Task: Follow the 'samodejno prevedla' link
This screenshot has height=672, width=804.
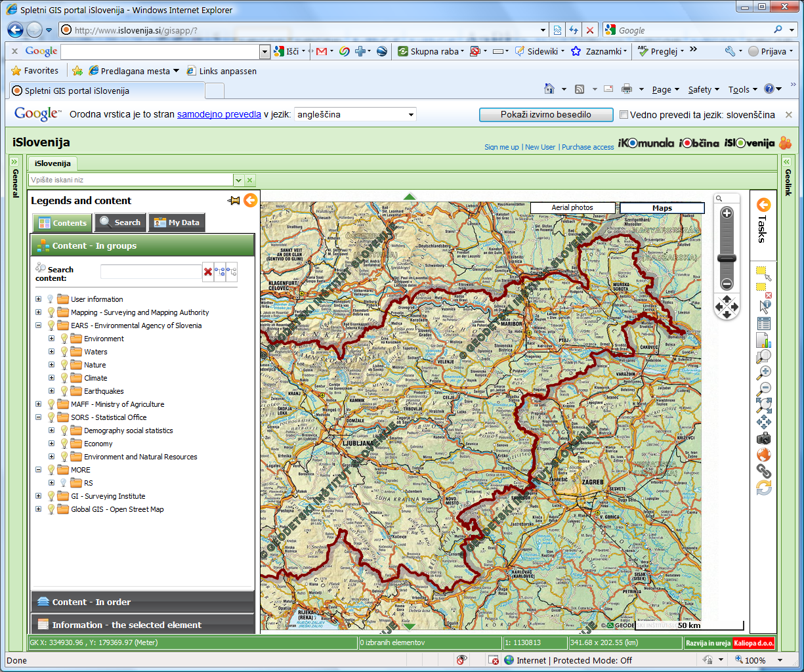Action: click(x=219, y=114)
